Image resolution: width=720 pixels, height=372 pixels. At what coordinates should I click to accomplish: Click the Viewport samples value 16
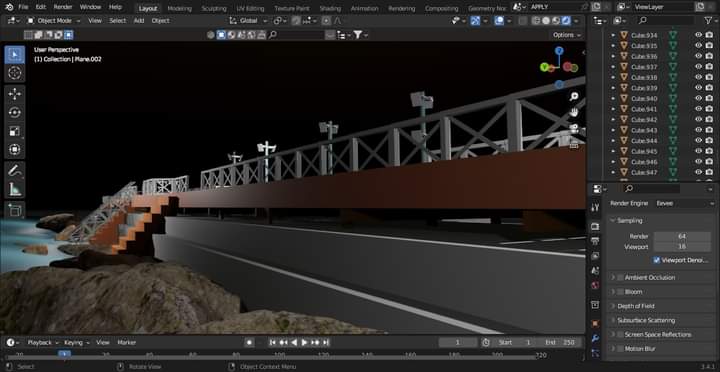click(682, 247)
